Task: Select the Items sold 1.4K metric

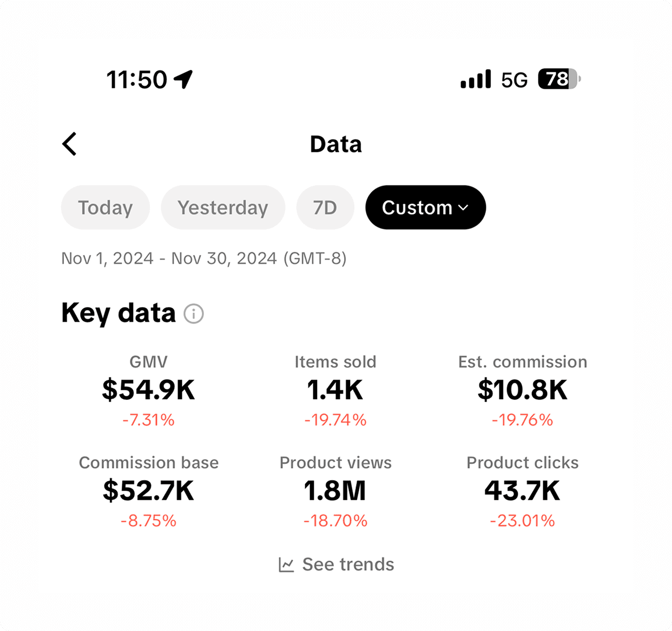Action: pyautogui.click(x=335, y=391)
